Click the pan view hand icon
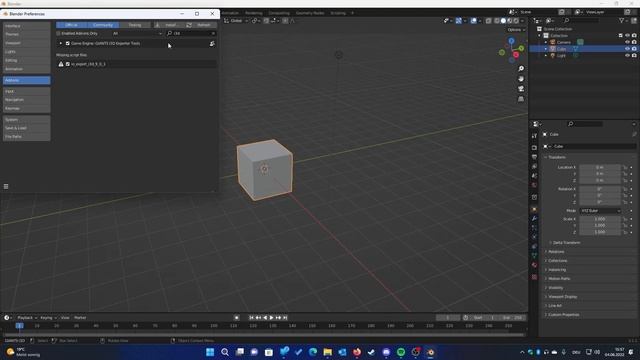Image resolution: width=640 pixels, height=360 pixels. pyautogui.click(x=521, y=79)
